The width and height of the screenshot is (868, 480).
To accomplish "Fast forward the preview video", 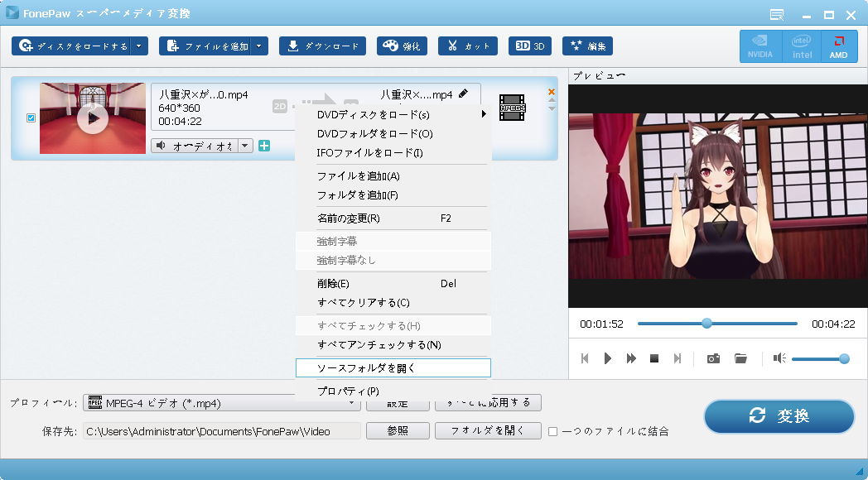I will coord(631,358).
